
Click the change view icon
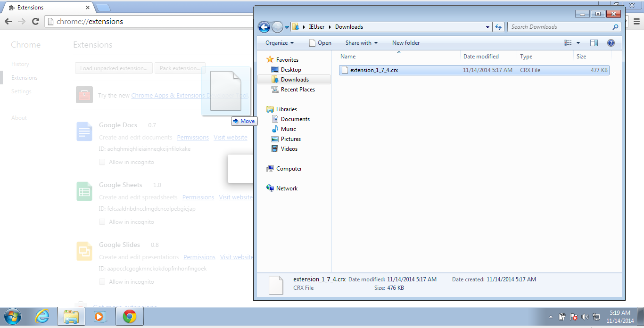[x=568, y=43]
